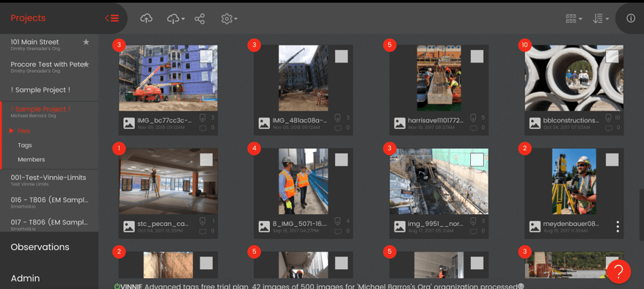Click the comment count icon on bblconstructions
Screen dimensions: 644x289
point(609,128)
